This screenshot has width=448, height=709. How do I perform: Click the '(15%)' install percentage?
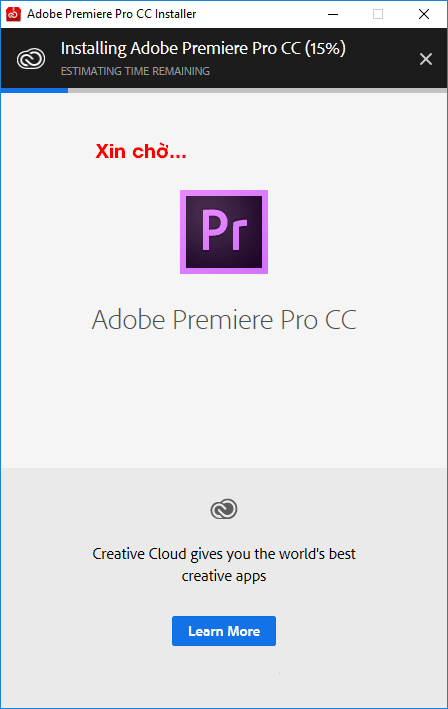(x=325, y=48)
